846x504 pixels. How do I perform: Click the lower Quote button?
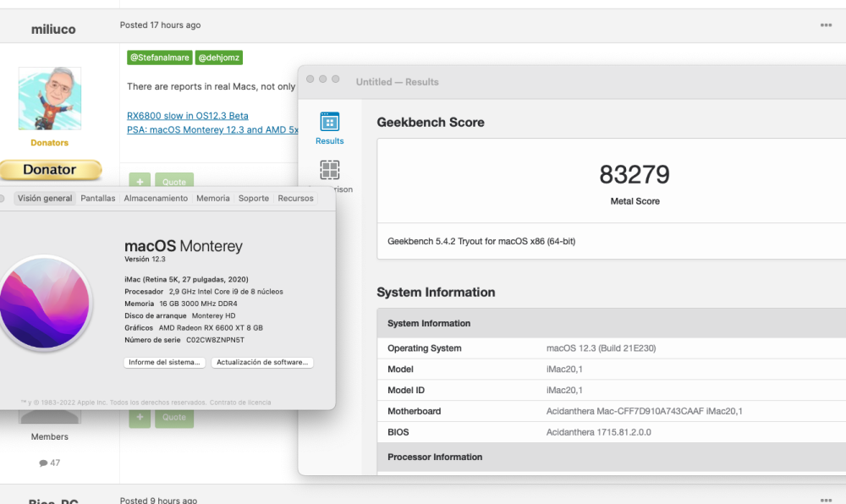173,417
